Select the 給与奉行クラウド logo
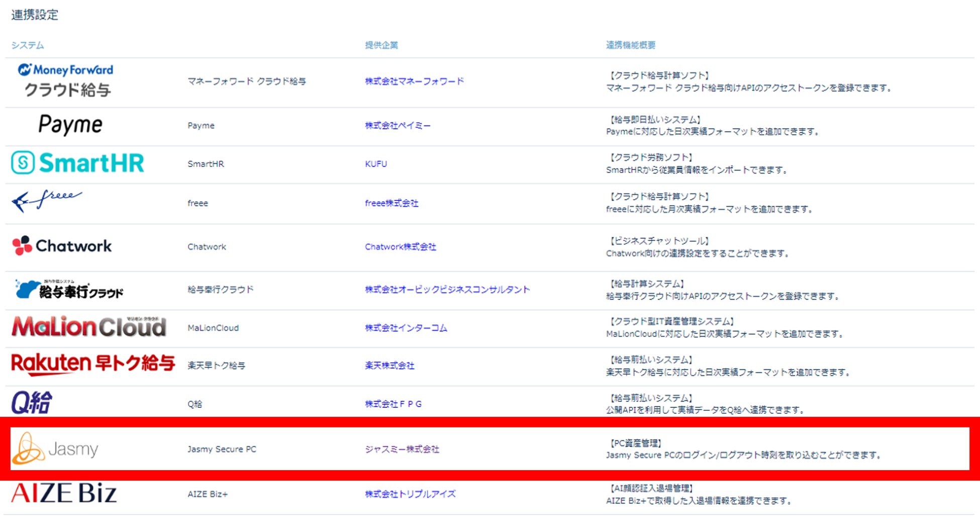The image size is (980, 527). (69, 290)
